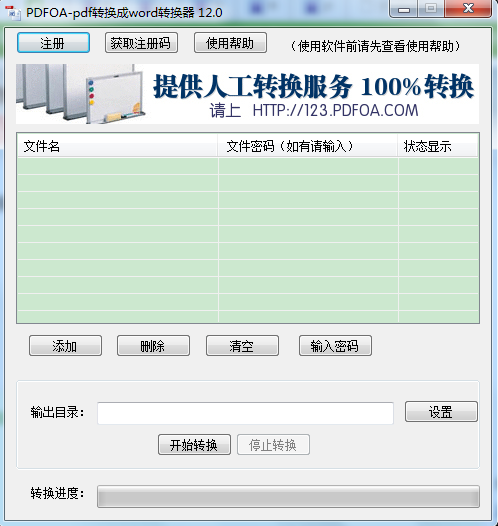Image resolution: width=498 pixels, height=526 pixels.
Task: Click the 删除 delete button
Action: [x=153, y=346]
